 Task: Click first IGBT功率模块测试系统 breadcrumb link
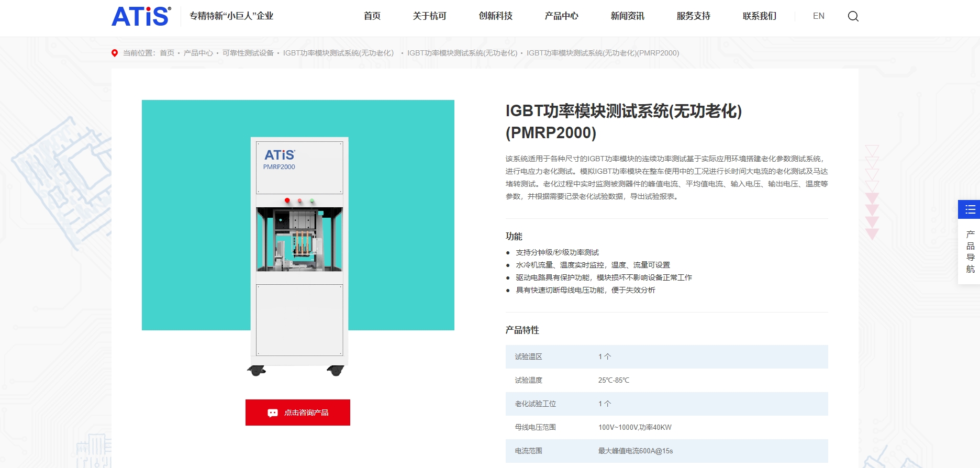(338, 53)
